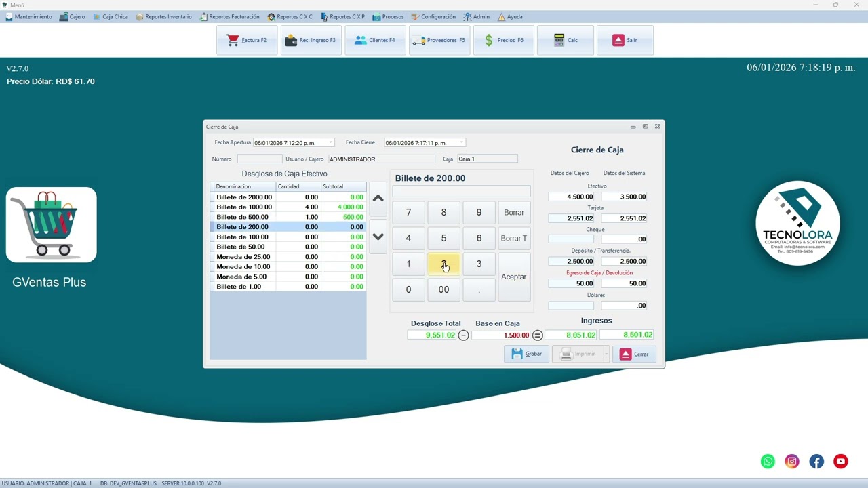The image size is (868, 488).
Task: Click the keypad entry display field
Action: tap(461, 192)
